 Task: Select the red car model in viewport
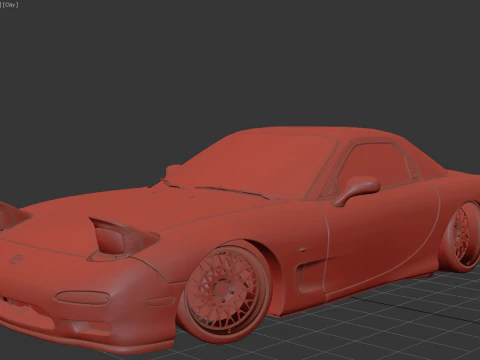[240, 240]
